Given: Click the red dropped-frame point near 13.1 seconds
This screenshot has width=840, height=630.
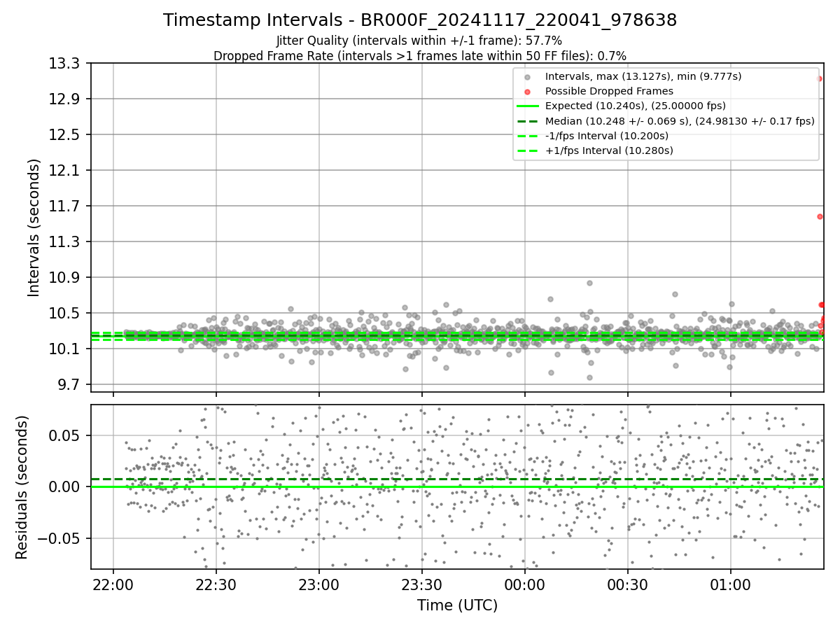Looking at the screenshot, I should click(820, 78).
